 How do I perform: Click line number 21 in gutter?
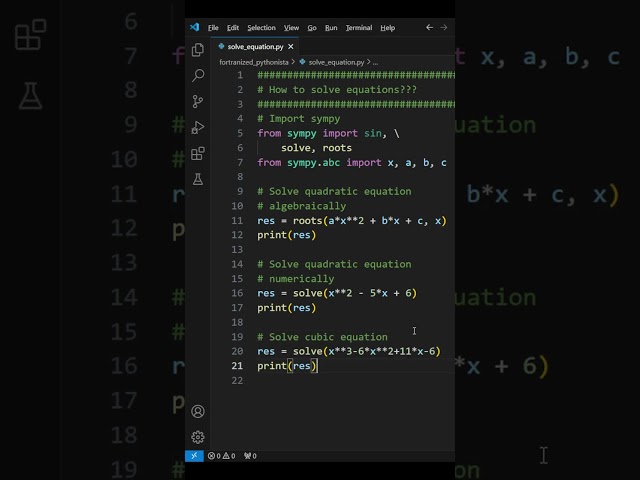237,366
